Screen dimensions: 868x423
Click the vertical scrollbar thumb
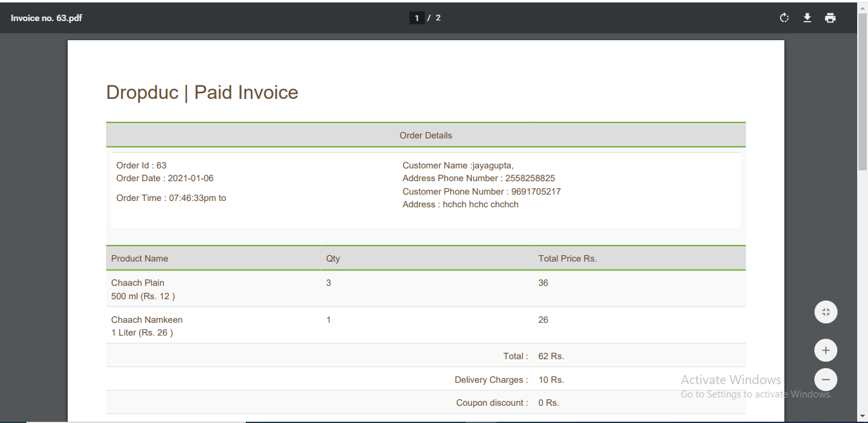863,92
